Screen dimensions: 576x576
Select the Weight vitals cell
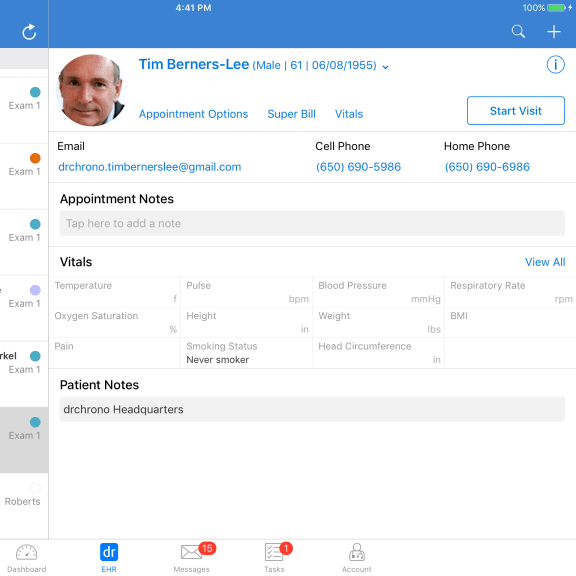point(378,323)
